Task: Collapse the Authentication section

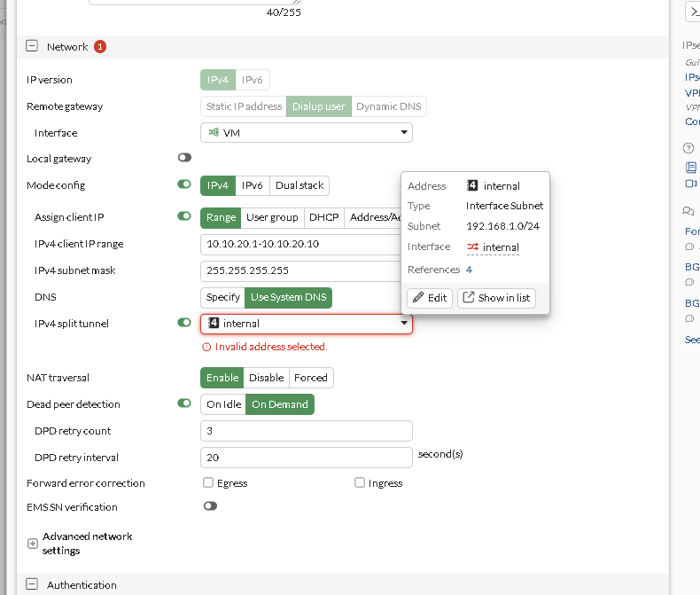Action: (32, 585)
